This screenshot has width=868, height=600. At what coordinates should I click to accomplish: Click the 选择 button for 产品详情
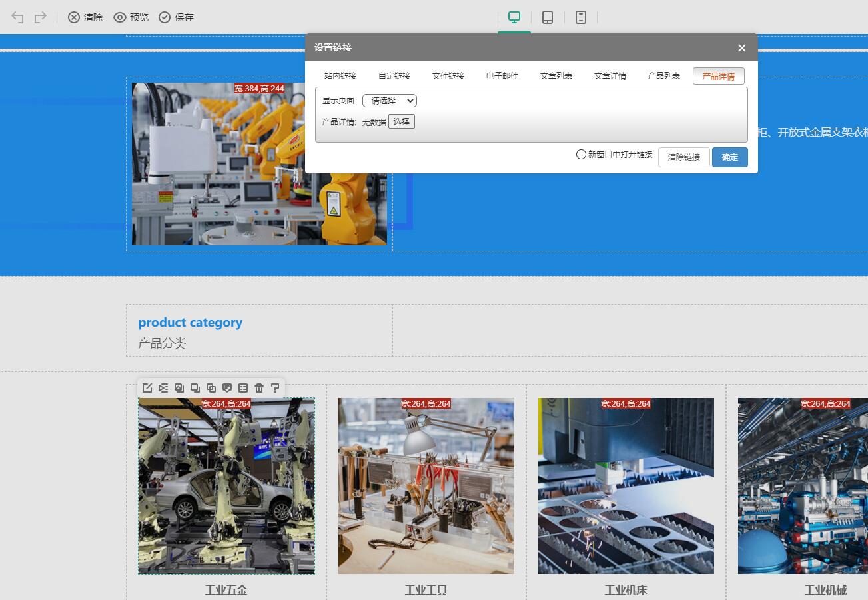pyautogui.click(x=402, y=121)
